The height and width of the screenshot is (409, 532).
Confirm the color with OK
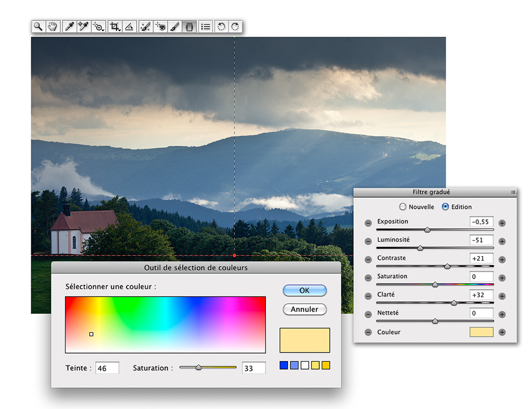click(x=305, y=290)
